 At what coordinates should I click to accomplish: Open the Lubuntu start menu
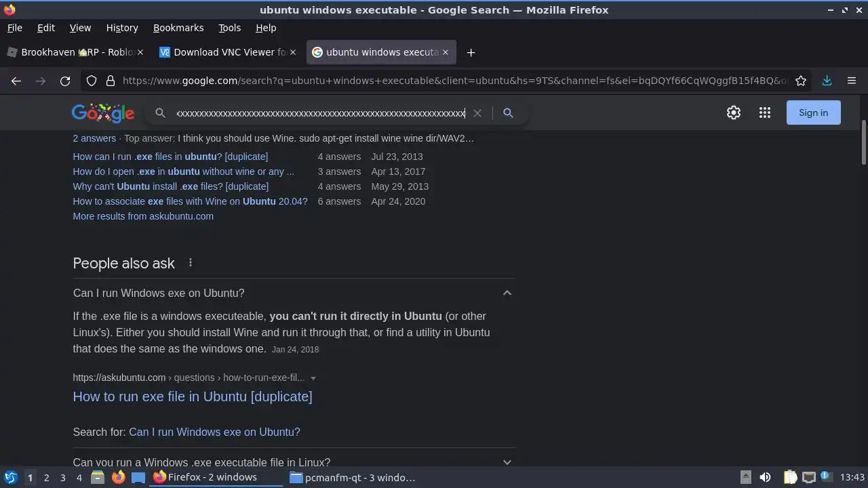click(x=10, y=477)
